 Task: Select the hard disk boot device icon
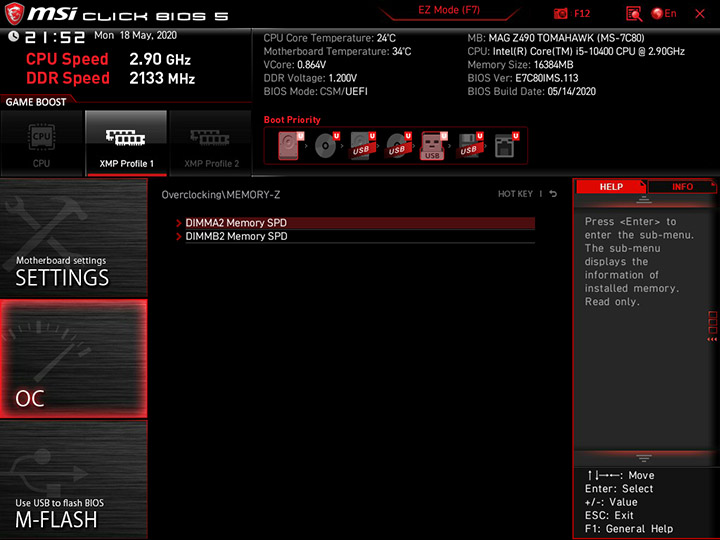pos(290,146)
